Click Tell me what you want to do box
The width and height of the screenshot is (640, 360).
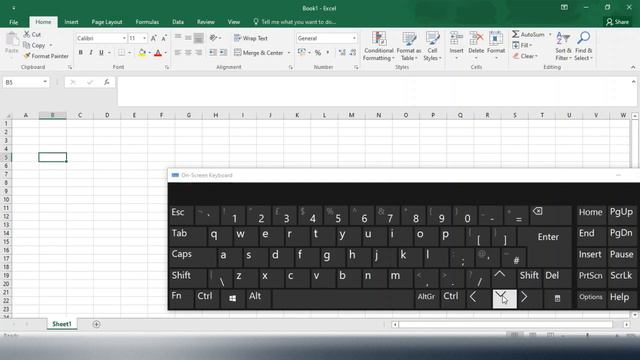(295, 22)
